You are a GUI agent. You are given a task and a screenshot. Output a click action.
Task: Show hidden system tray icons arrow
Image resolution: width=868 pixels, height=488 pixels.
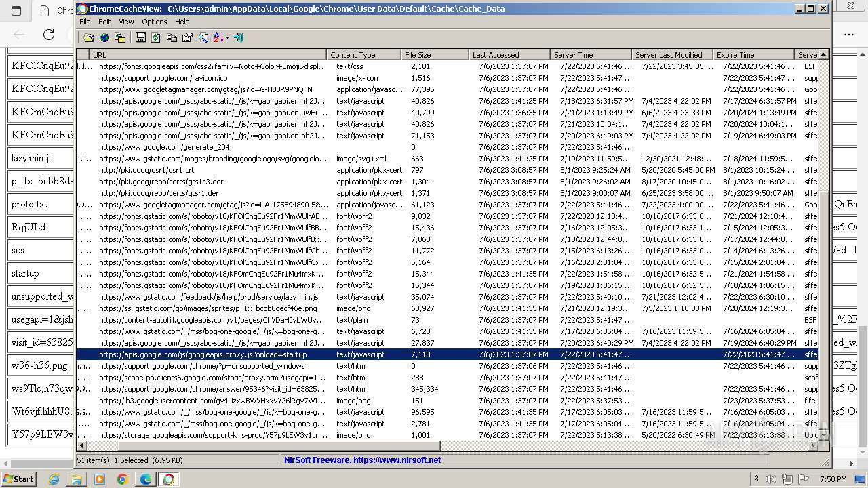[x=756, y=479]
